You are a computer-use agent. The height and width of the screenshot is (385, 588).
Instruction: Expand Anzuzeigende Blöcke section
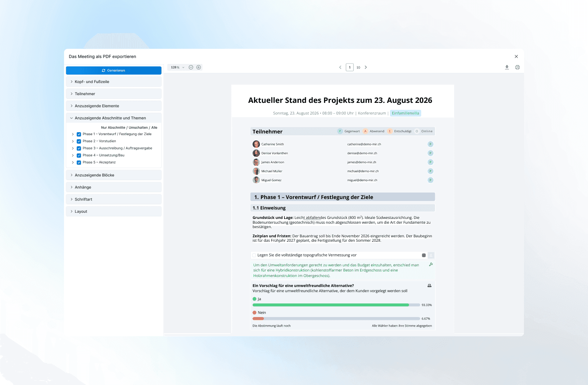tap(114, 175)
